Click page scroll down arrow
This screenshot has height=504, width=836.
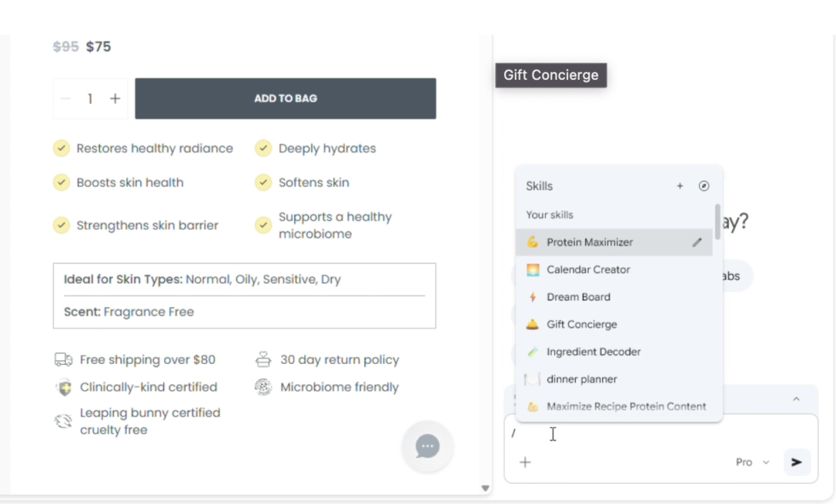[485, 489]
